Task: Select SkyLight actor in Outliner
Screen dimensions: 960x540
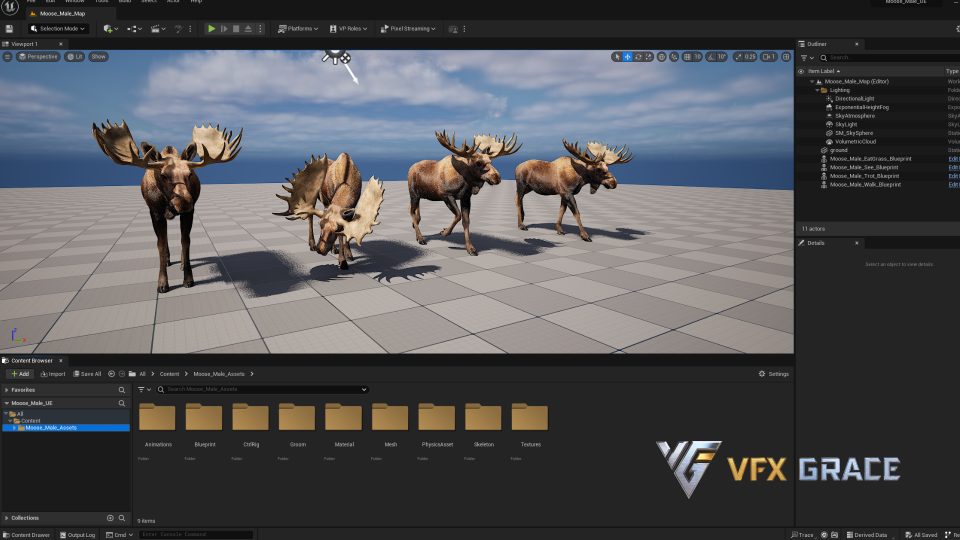Action: coord(846,124)
